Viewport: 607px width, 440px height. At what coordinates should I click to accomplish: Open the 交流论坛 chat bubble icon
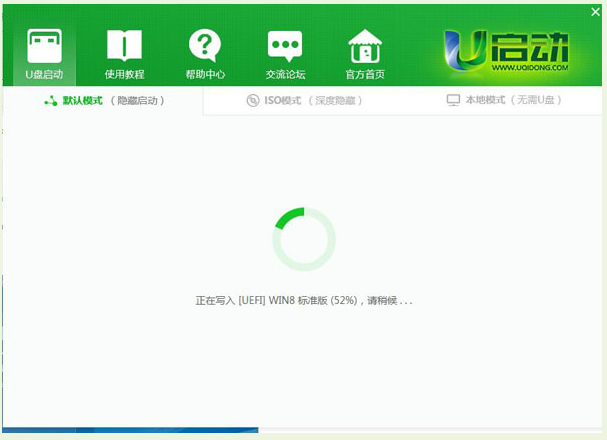click(285, 46)
